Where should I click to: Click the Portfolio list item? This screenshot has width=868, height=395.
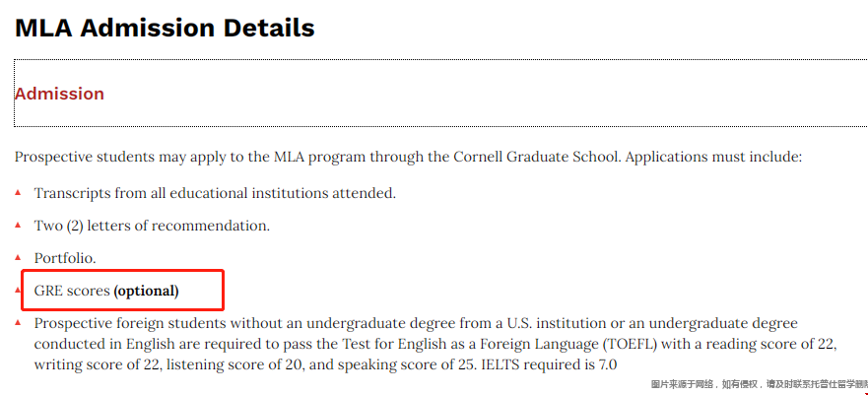65,258
